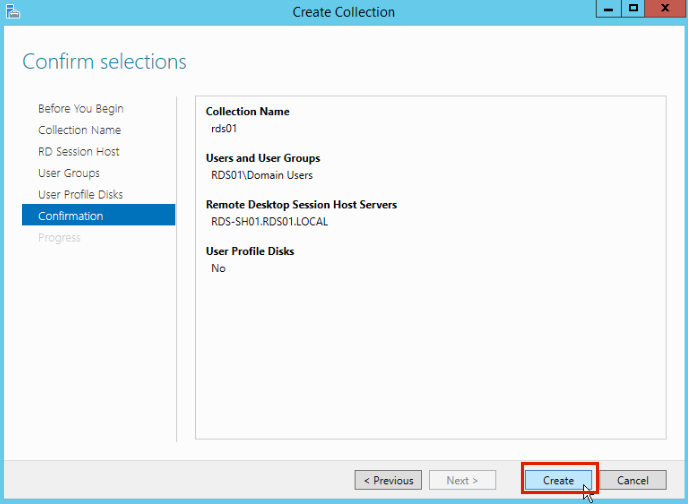Open the User Profile Disks step in sidebar
Screen dimensions: 688x504
(80, 194)
